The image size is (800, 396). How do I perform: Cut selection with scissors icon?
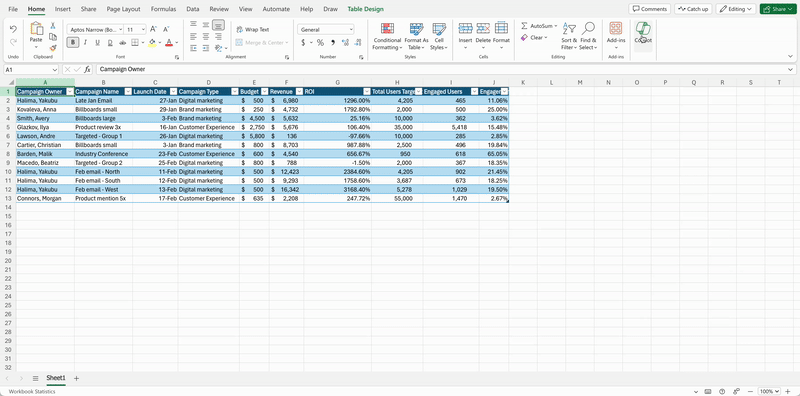click(53, 26)
